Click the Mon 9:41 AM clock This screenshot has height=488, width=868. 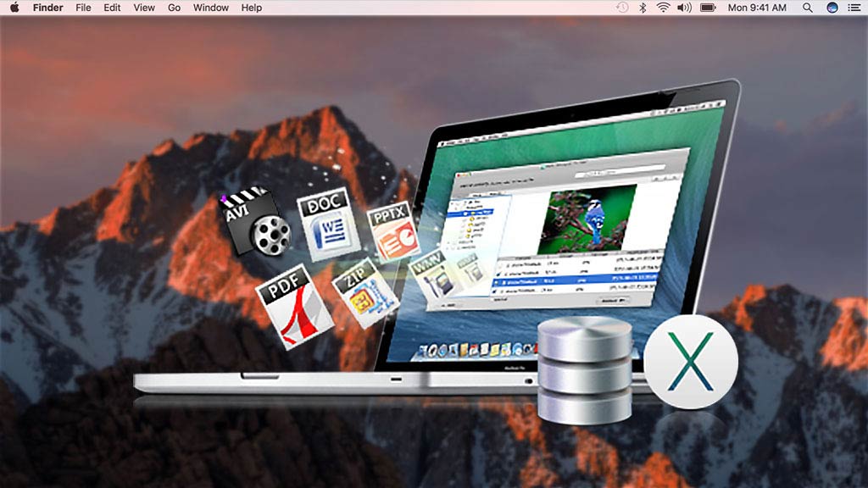(x=757, y=8)
